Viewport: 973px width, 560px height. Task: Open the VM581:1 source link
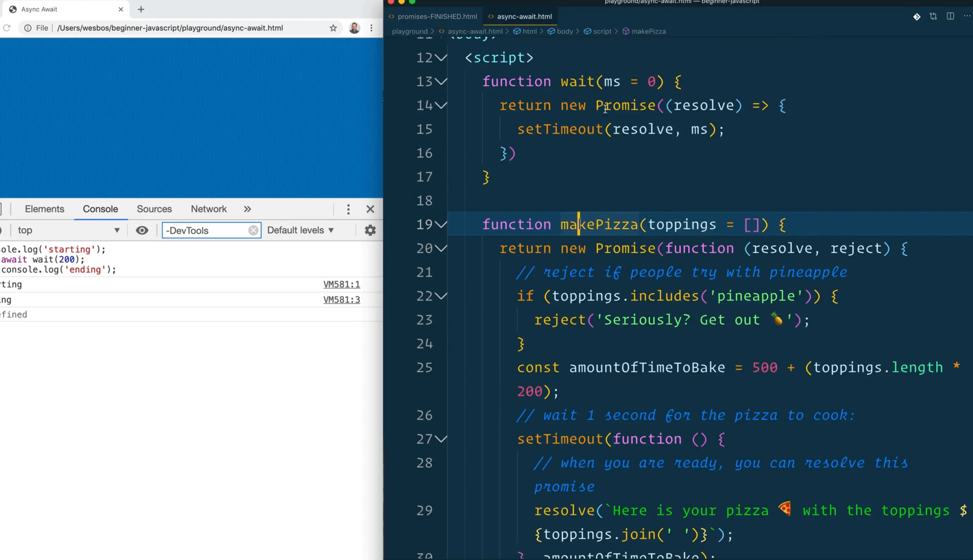pyautogui.click(x=341, y=284)
